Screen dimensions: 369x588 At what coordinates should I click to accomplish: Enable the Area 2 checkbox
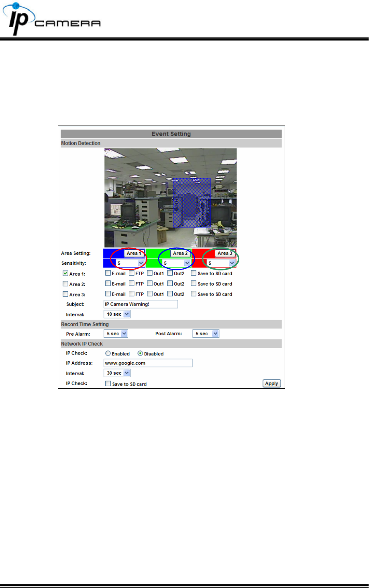coord(65,284)
